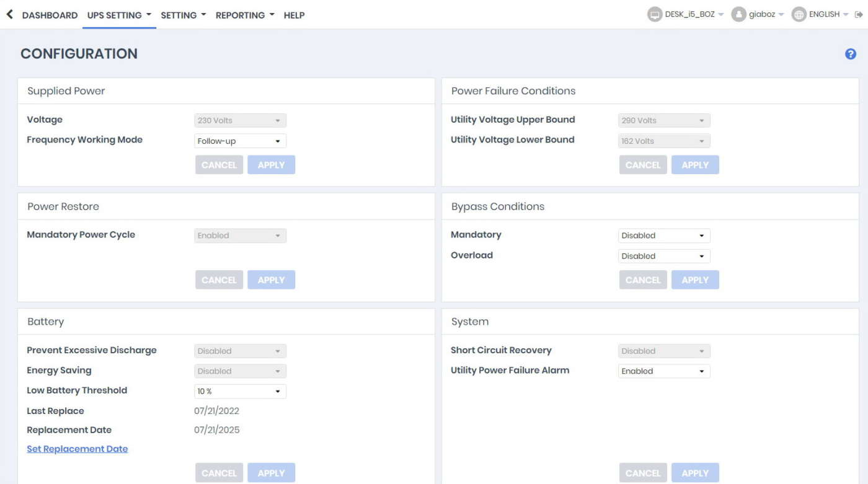Apply the Supplied Power settings
The image size is (868, 484).
[x=271, y=165]
